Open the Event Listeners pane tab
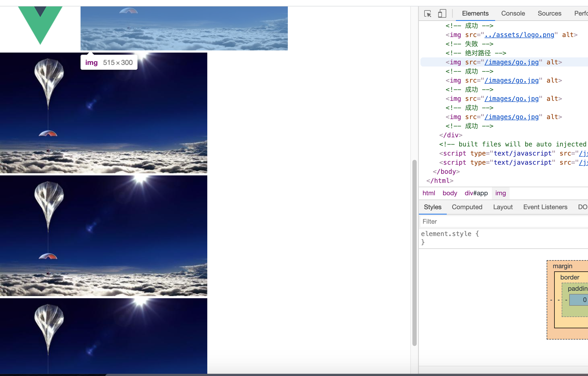Viewport: 588px width, 376px height. (545, 207)
